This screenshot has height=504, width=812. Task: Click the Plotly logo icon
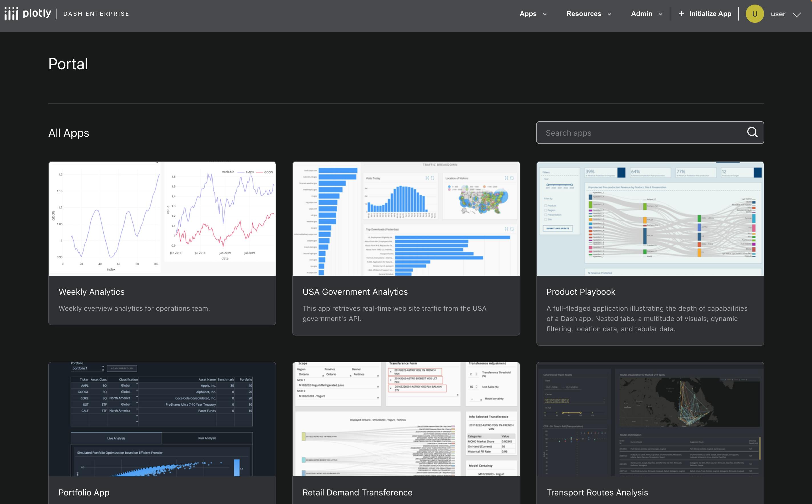[11, 13]
